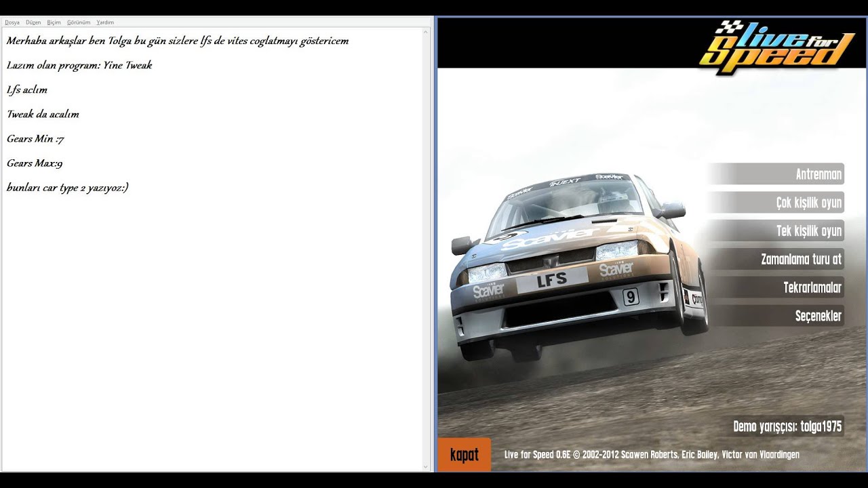Open the Dosya menu in Notepad
868x488 pixels.
(12, 22)
